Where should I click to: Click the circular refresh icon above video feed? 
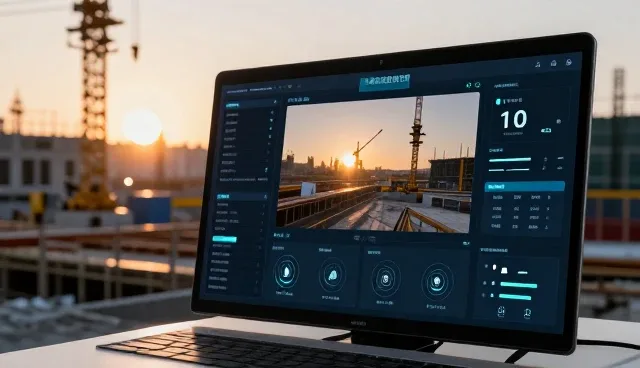478,85
